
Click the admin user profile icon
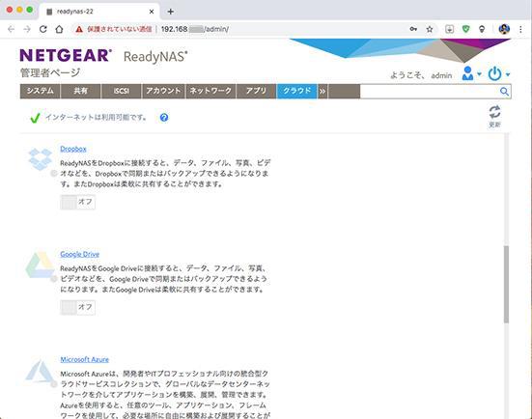468,73
